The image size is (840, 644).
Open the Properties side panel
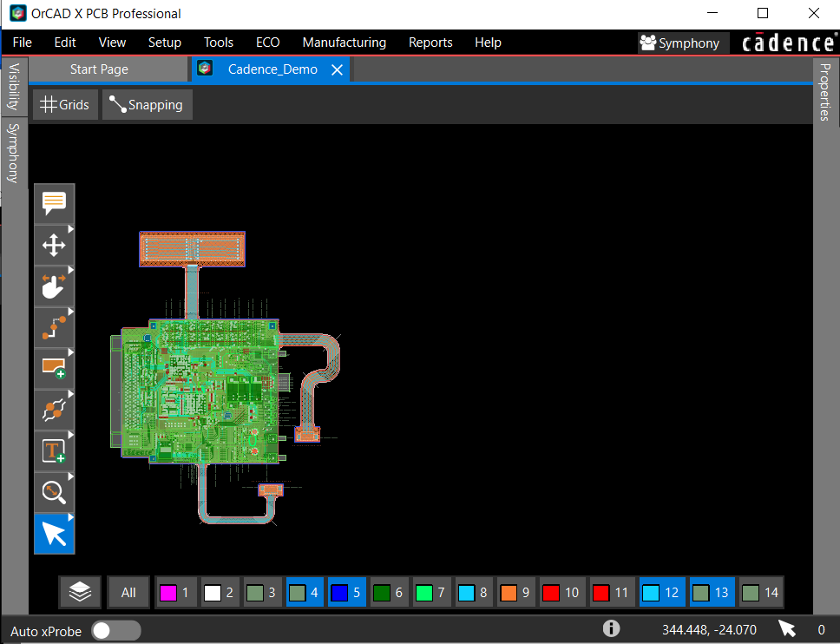(825, 92)
